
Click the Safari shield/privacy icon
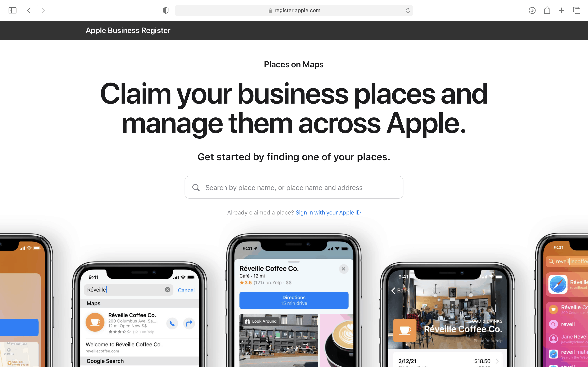point(166,11)
